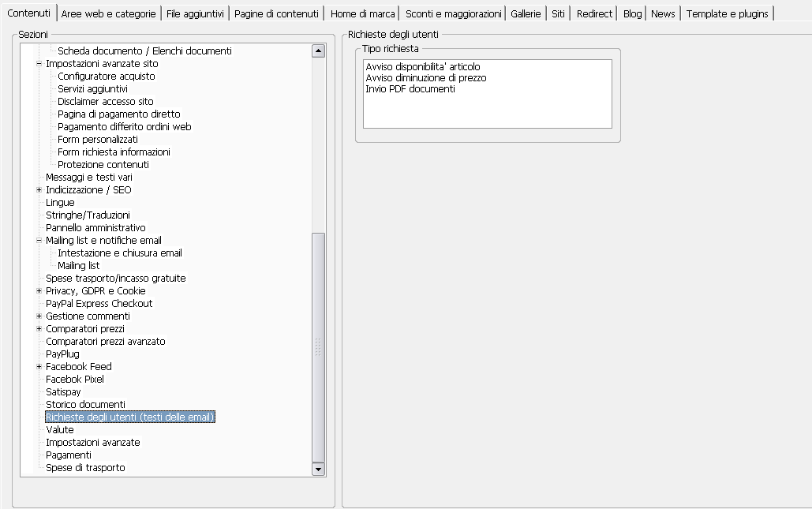The height and width of the screenshot is (509, 812).
Task: Select Avviso diminuzione di prezzo entry
Action: (x=426, y=78)
